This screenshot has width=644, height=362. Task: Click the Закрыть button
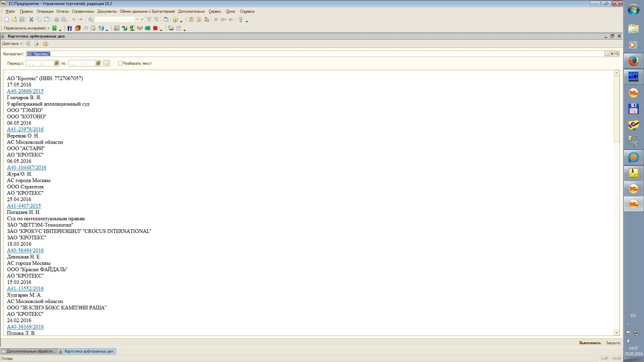click(613, 343)
